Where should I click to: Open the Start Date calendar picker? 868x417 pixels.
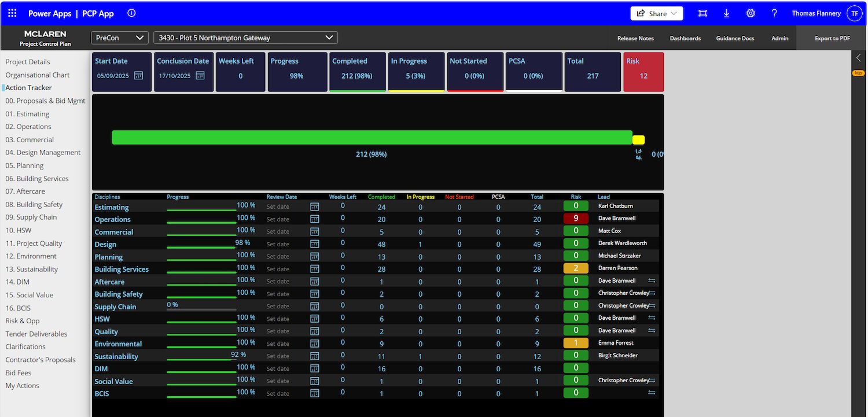(x=138, y=76)
